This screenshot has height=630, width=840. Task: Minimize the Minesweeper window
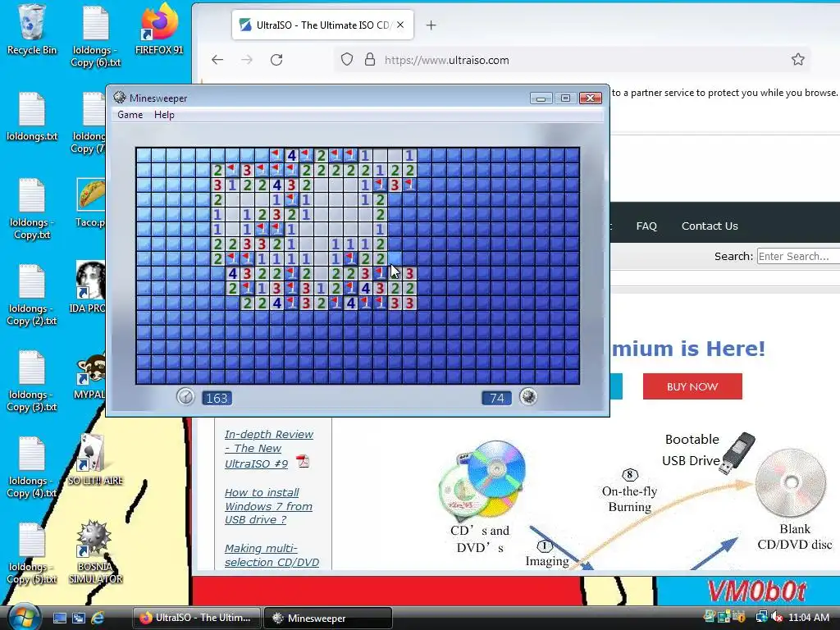click(541, 98)
